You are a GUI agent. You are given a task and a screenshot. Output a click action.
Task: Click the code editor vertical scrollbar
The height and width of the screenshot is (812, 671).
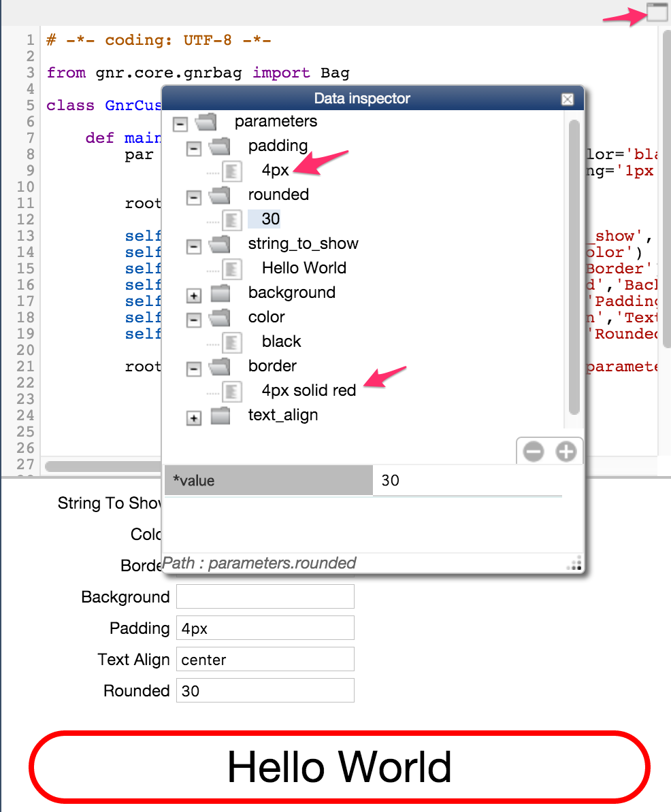(x=666, y=189)
